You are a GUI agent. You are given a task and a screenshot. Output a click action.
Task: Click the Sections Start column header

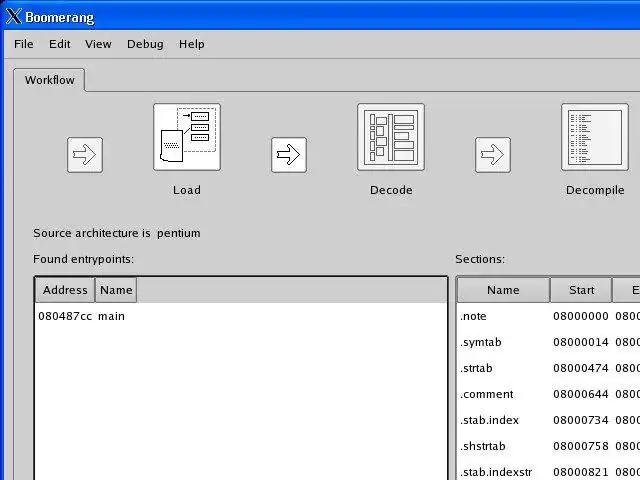pos(581,290)
